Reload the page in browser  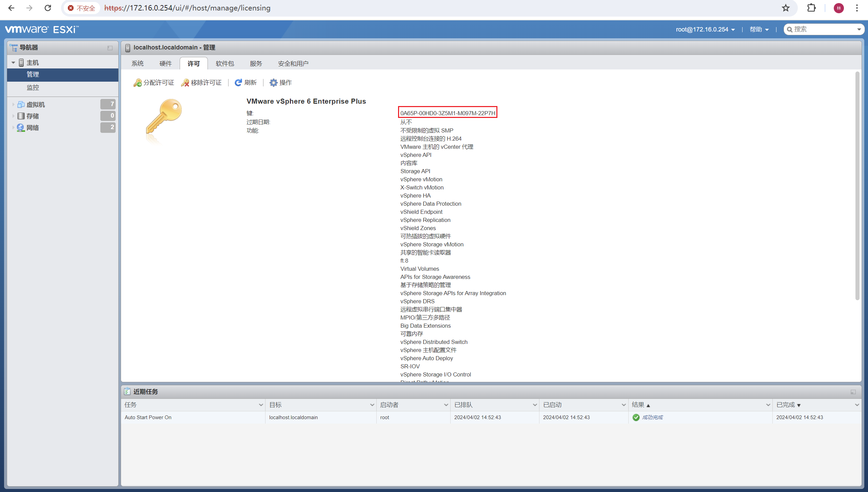(48, 8)
